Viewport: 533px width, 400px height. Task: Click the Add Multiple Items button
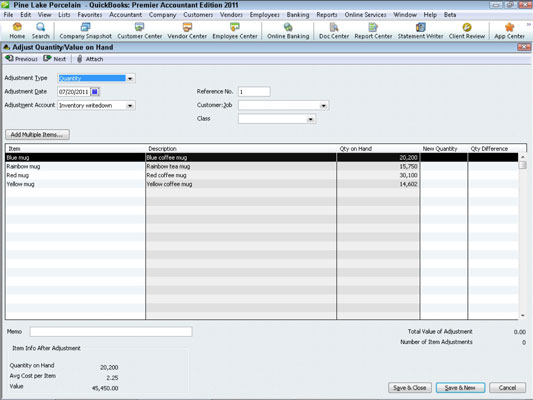37,135
